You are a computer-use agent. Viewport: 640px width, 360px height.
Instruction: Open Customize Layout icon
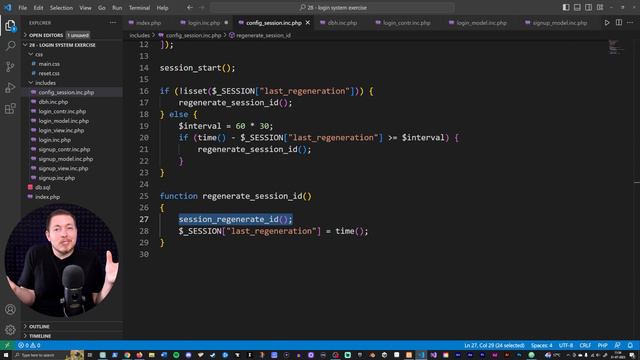tap(600, 7)
